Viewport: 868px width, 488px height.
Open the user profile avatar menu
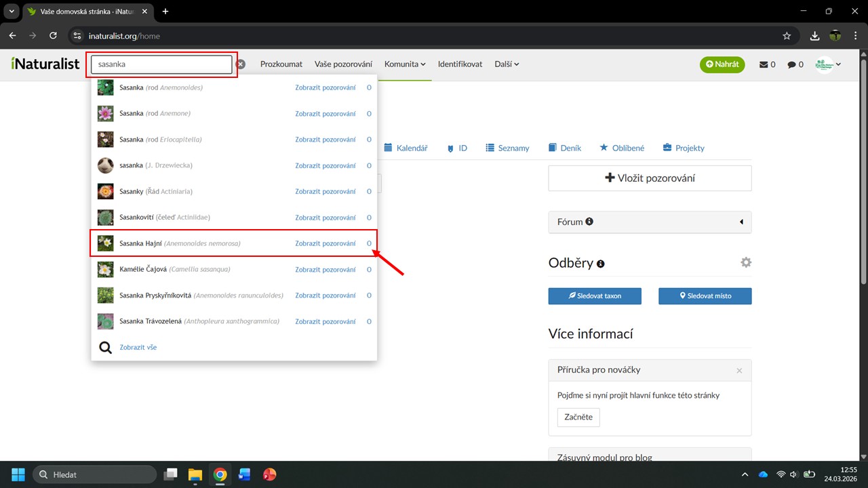[x=828, y=64]
